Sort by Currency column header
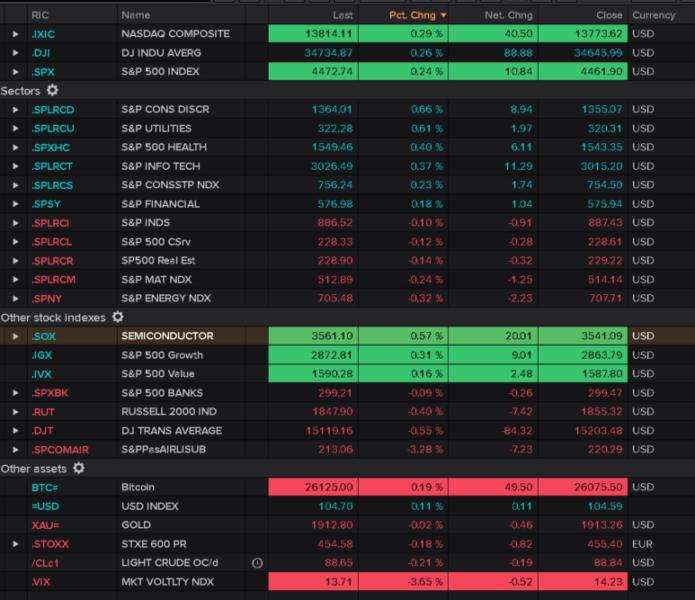The height and width of the screenshot is (600, 695). pyautogui.click(x=654, y=16)
